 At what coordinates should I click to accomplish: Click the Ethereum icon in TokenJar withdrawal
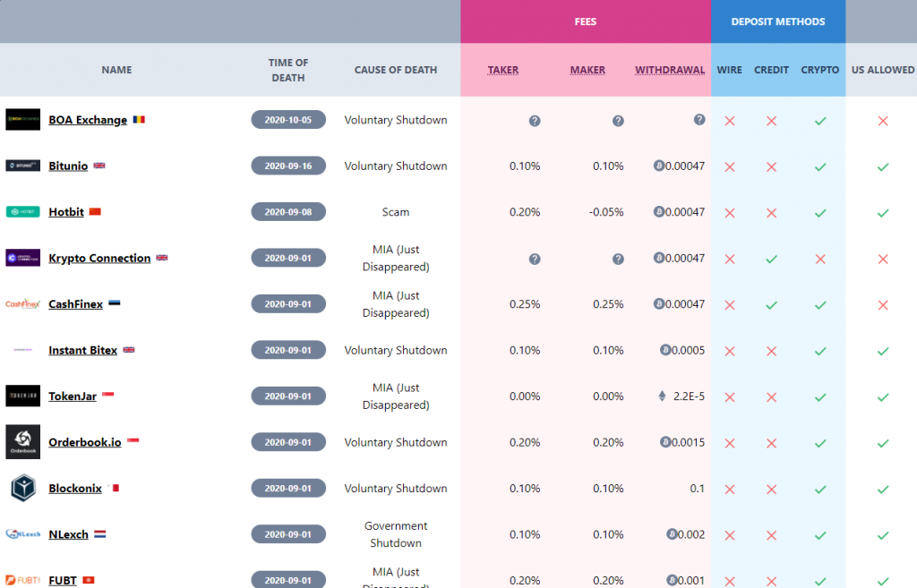[x=662, y=396]
